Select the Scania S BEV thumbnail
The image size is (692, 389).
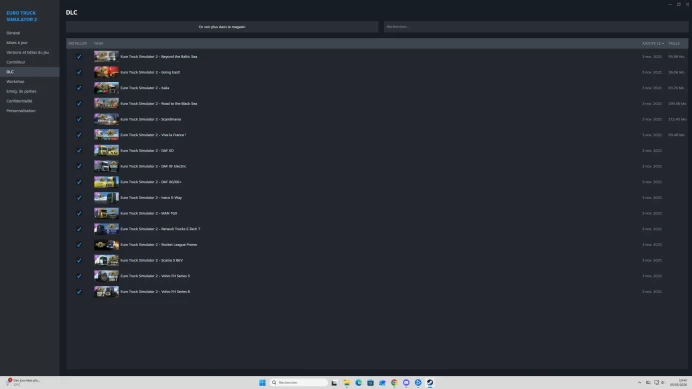106,260
